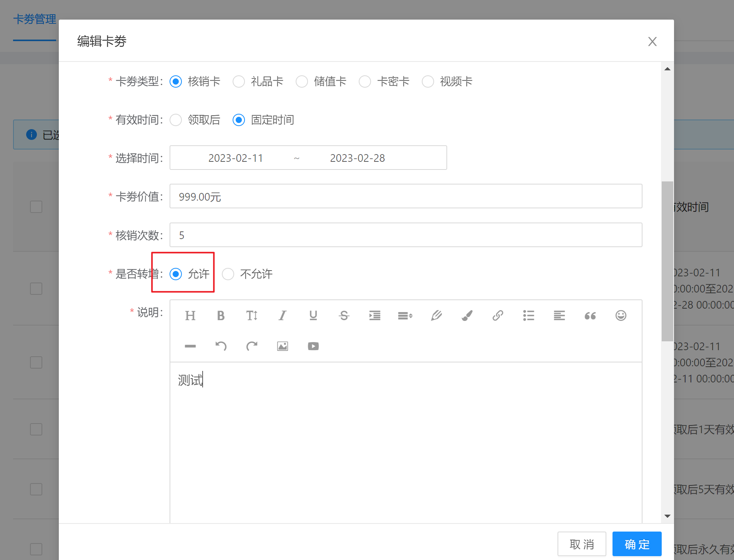The height and width of the screenshot is (560, 734).
Task: Insert an image into the description
Action: [283, 346]
